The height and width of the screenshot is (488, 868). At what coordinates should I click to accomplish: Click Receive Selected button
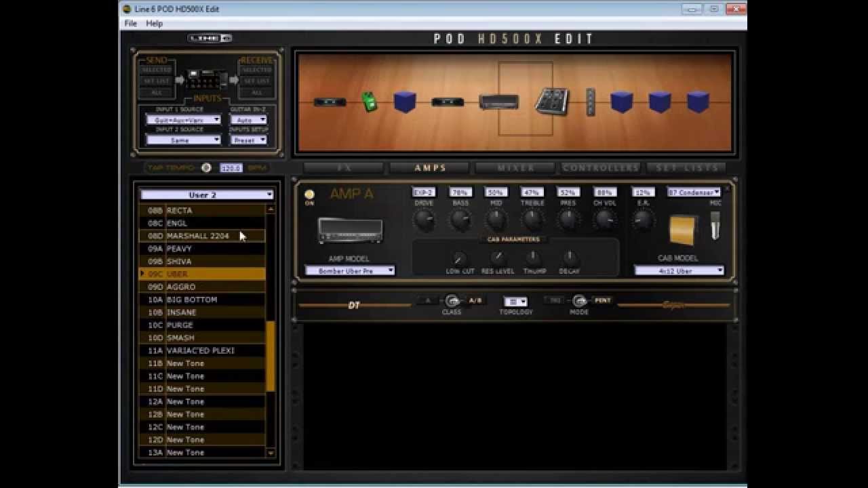(x=256, y=70)
